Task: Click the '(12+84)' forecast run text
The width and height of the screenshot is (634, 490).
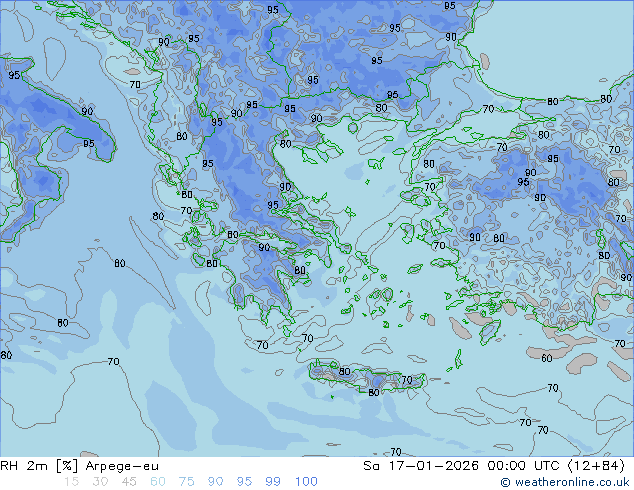Action: (596, 466)
